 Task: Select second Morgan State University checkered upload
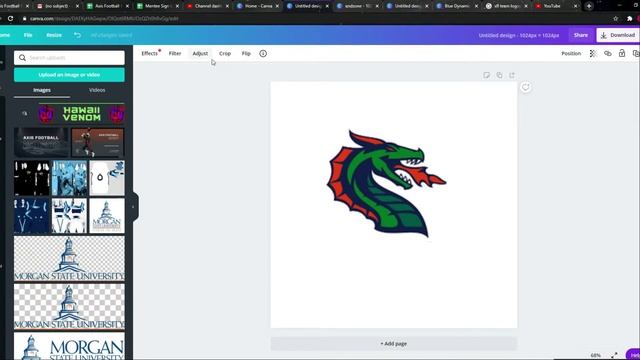click(69, 307)
